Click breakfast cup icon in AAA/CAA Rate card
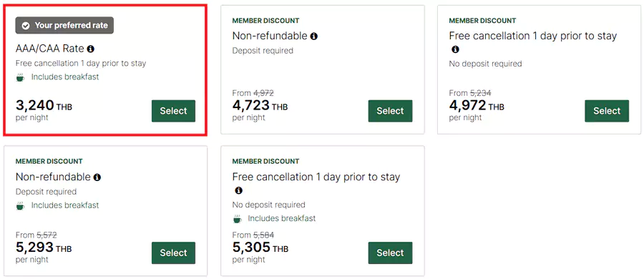 point(20,77)
